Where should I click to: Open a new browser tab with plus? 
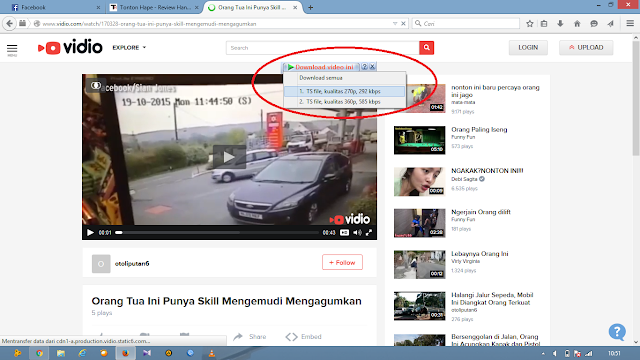pos(311,7)
